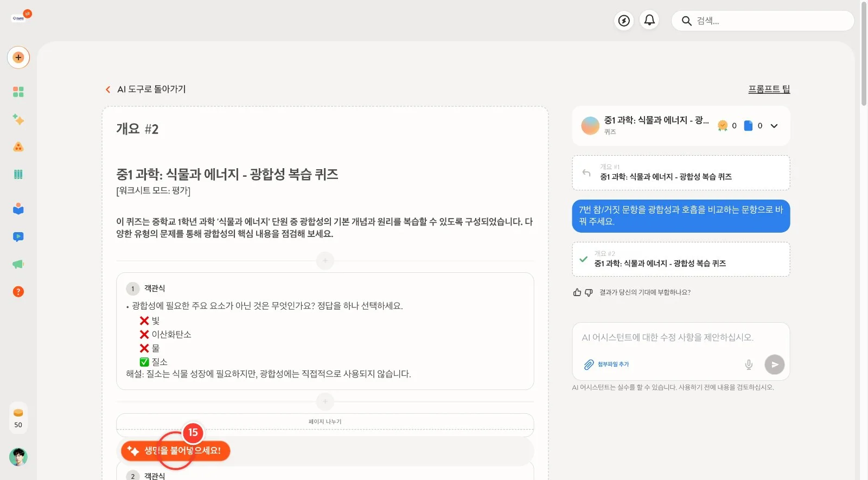Open the AI sparkle tools icon
868x480 pixels.
(x=18, y=119)
